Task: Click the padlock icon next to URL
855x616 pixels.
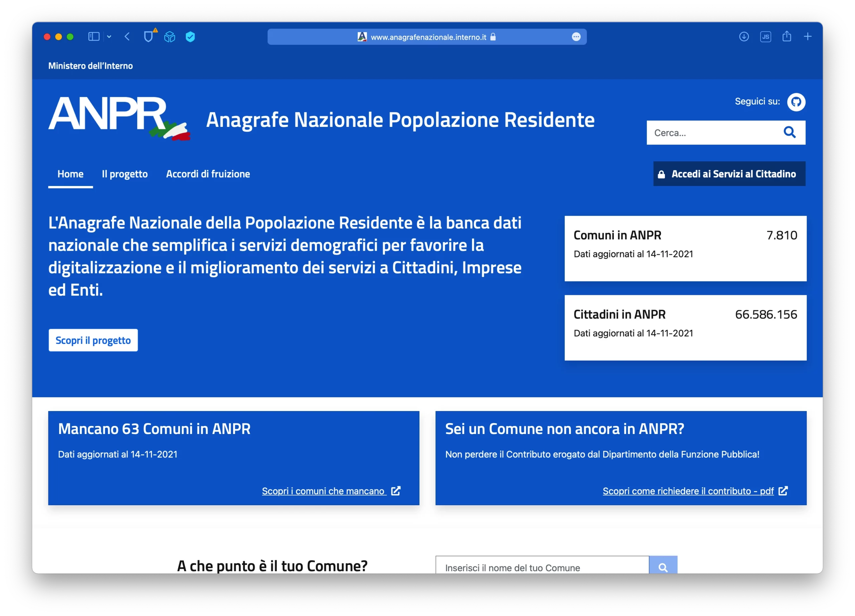Action: [x=493, y=37]
